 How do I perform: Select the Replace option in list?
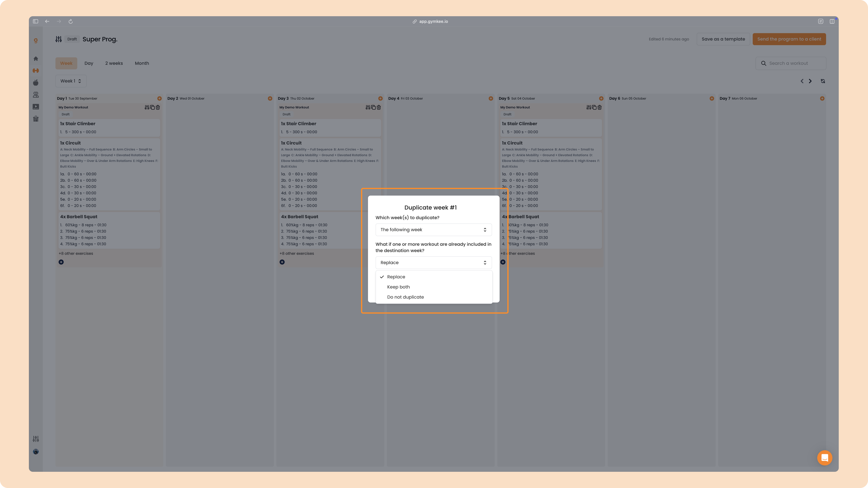(434, 277)
